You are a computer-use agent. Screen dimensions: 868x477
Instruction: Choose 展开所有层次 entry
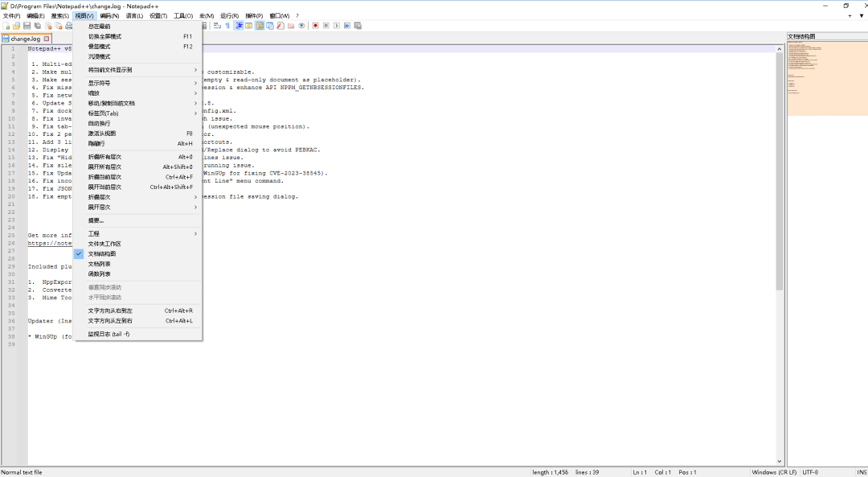click(138, 167)
